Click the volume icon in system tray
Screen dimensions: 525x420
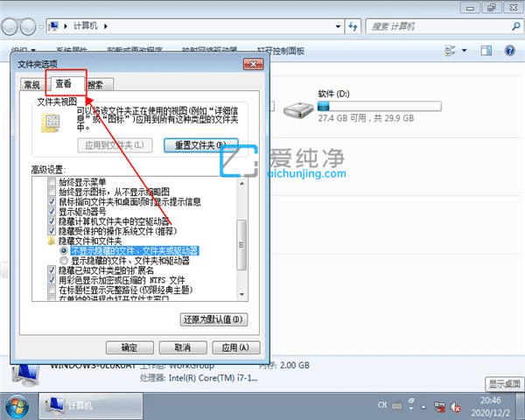(x=455, y=407)
